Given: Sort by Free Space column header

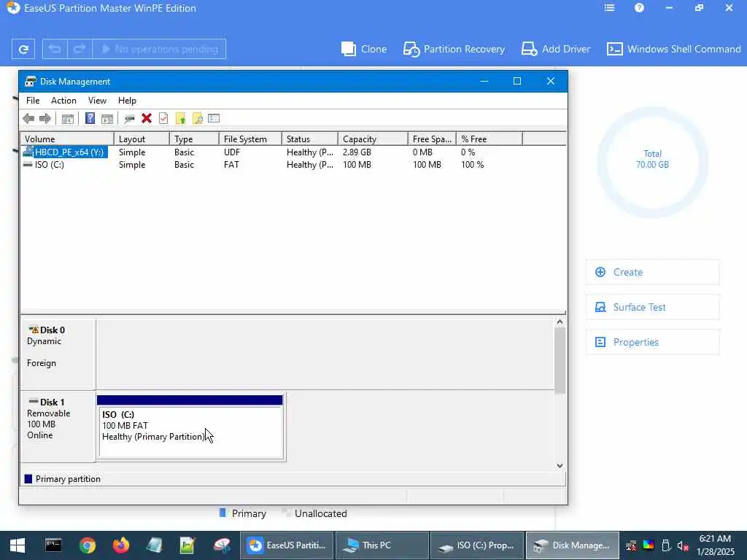Looking at the screenshot, I should (432, 139).
